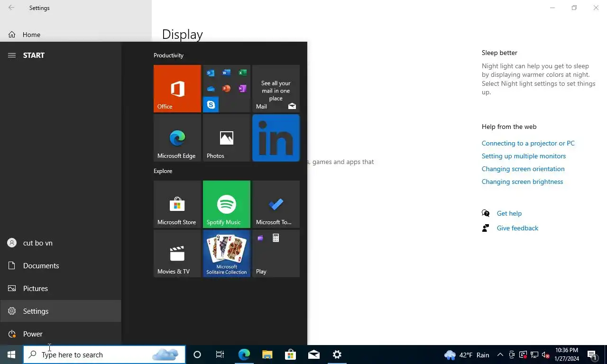The height and width of the screenshot is (364, 607).
Task: Open the Microsoft Solitaire Collection tile
Action: click(x=227, y=254)
